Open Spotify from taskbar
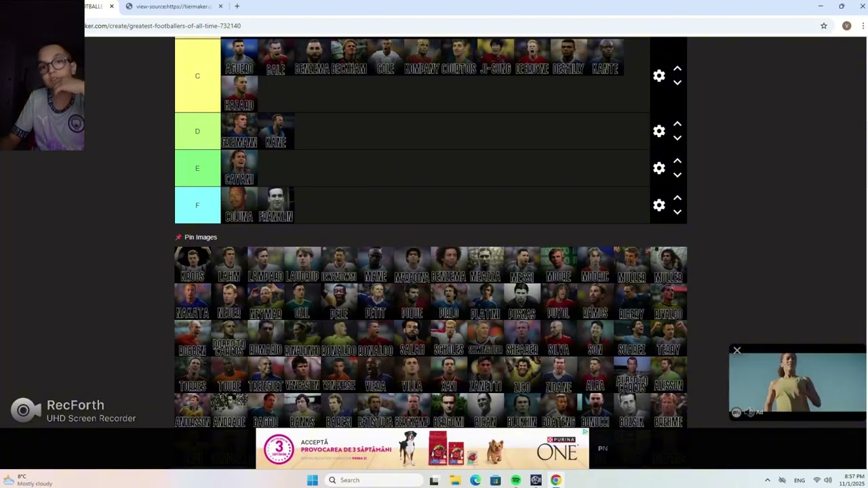Viewport: 868px width, 488px height. pos(515,480)
